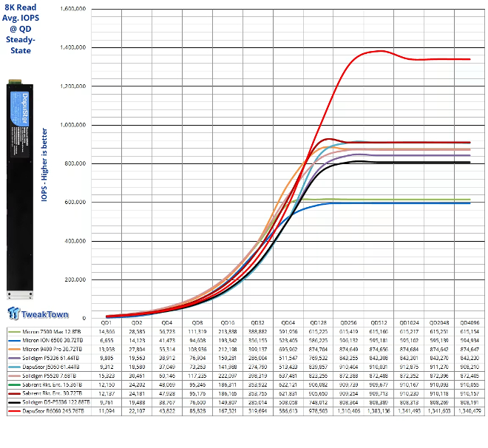Click Solidigm P5520 QD1 value 15,323
The width and height of the screenshot is (488, 448).
[x=106, y=376]
